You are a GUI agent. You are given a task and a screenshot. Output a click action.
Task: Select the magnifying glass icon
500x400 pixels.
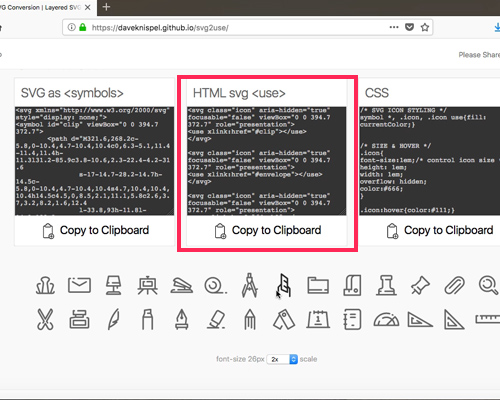[488, 286]
